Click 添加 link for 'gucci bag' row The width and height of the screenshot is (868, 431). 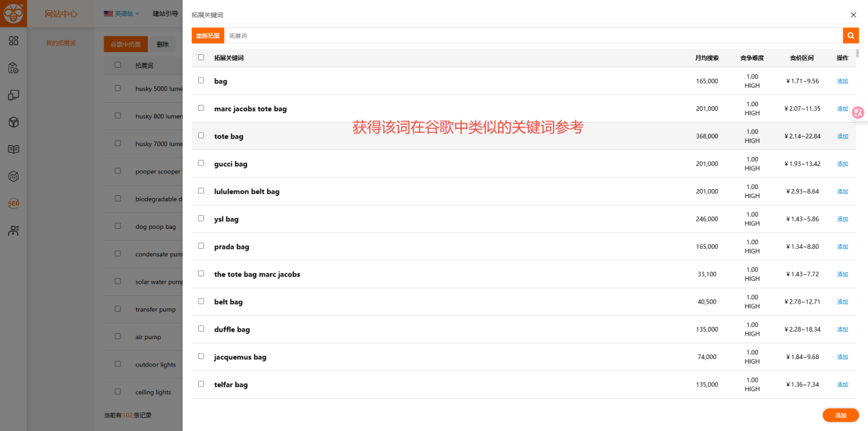(x=843, y=164)
